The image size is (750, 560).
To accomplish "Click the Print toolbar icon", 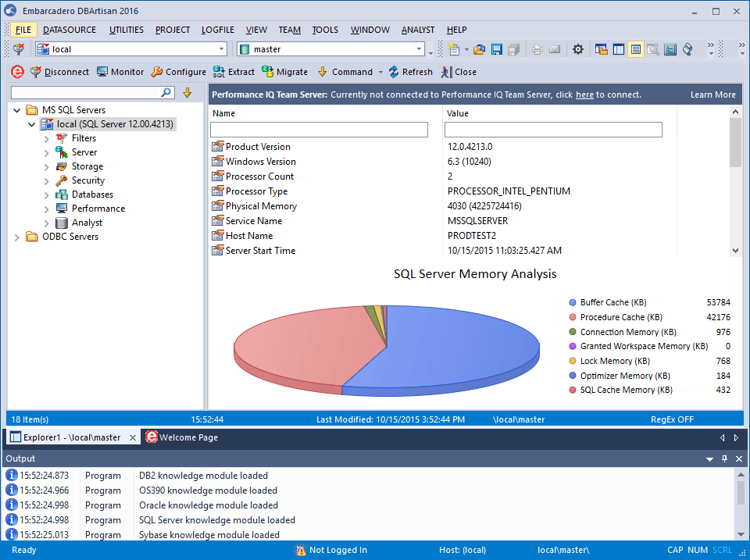I will [x=537, y=49].
